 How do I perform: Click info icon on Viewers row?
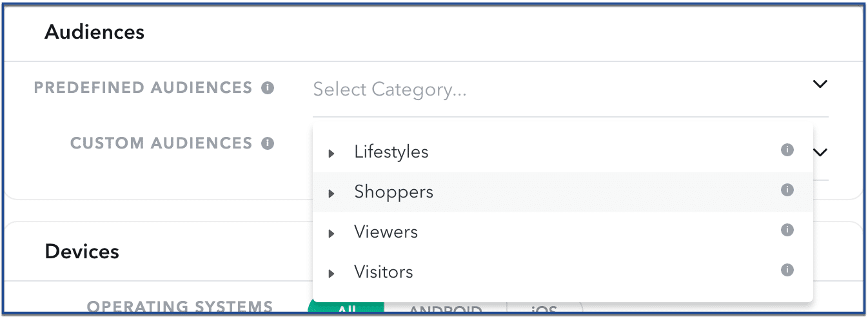pyautogui.click(x=787, y=231)
